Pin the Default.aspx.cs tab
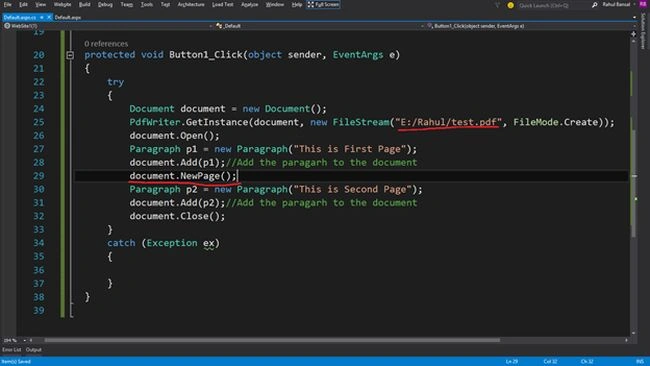Viewport: 650px width, 366px height. (41, 17)
